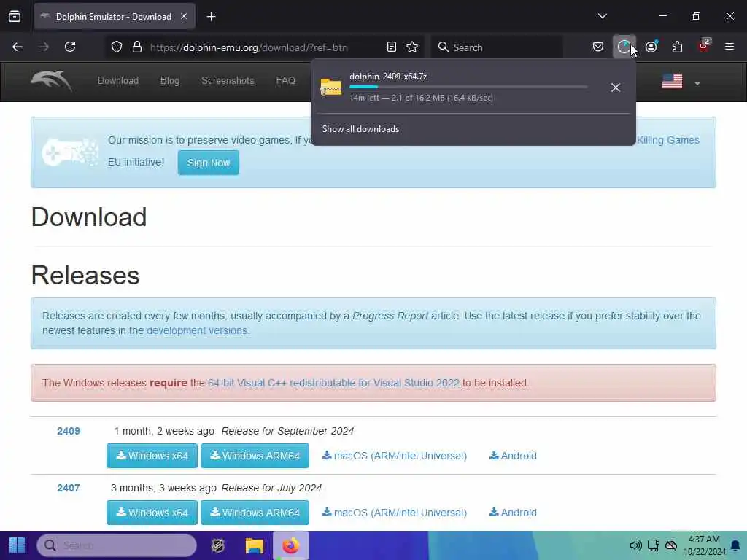Screen dimensions: 747x560
Task: Open the extensions puzzle icon
Action: point(677,47)
